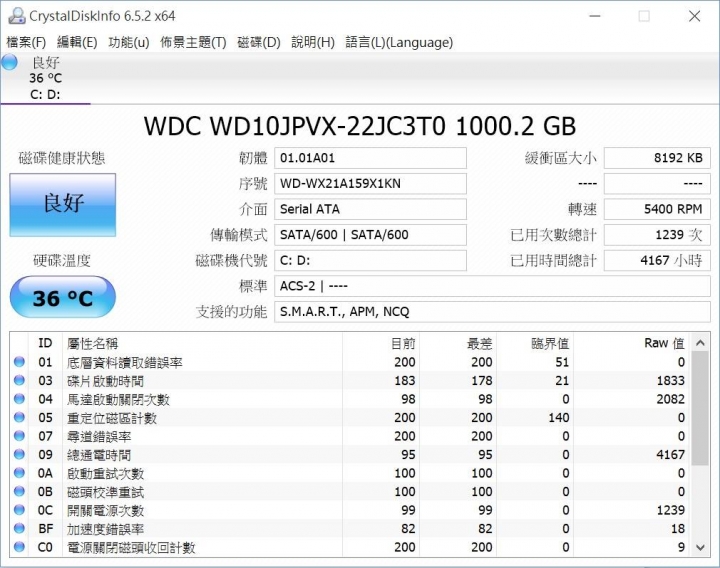720x568 pixels.
Task: Click the 硬碟溫度 label
Action: [x=62, y=260]
